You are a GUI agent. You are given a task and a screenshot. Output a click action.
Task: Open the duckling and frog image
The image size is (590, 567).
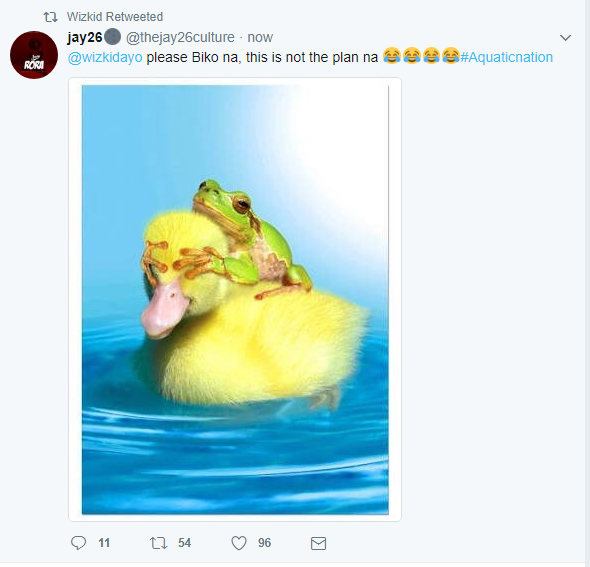pos(235,299)
